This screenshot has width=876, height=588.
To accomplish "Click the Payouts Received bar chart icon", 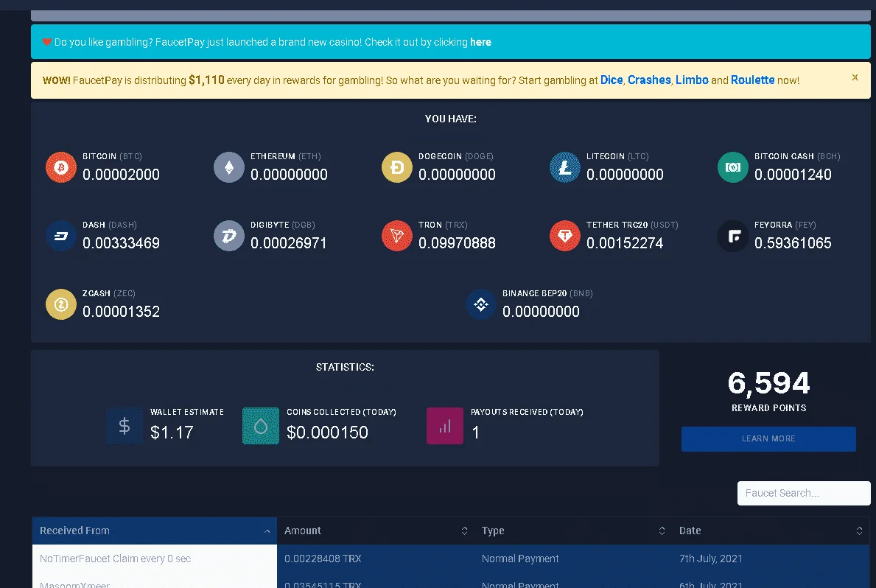I will pos(445,426).
